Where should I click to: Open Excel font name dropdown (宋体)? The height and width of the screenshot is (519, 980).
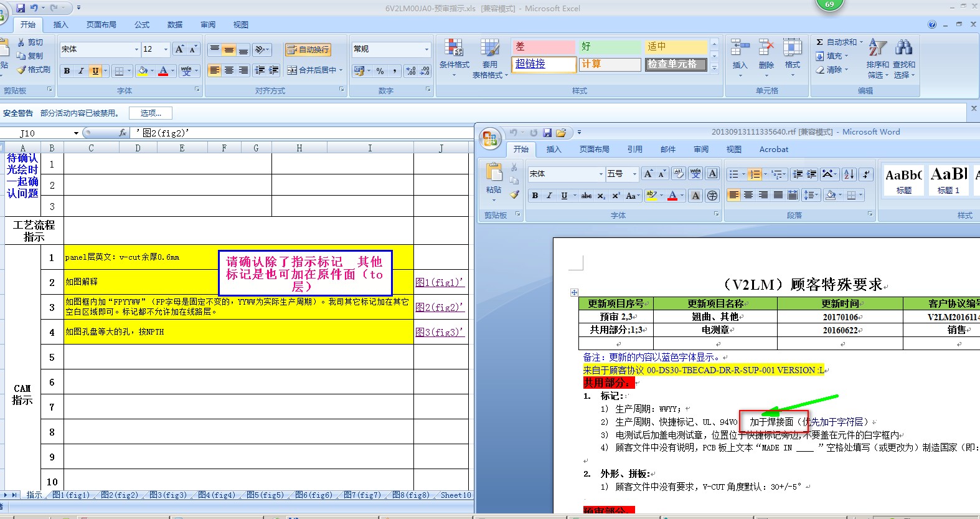[137, 49]
